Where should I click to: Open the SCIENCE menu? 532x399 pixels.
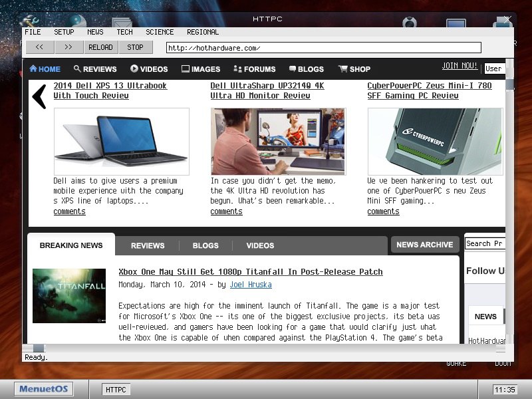click(160, 32)
